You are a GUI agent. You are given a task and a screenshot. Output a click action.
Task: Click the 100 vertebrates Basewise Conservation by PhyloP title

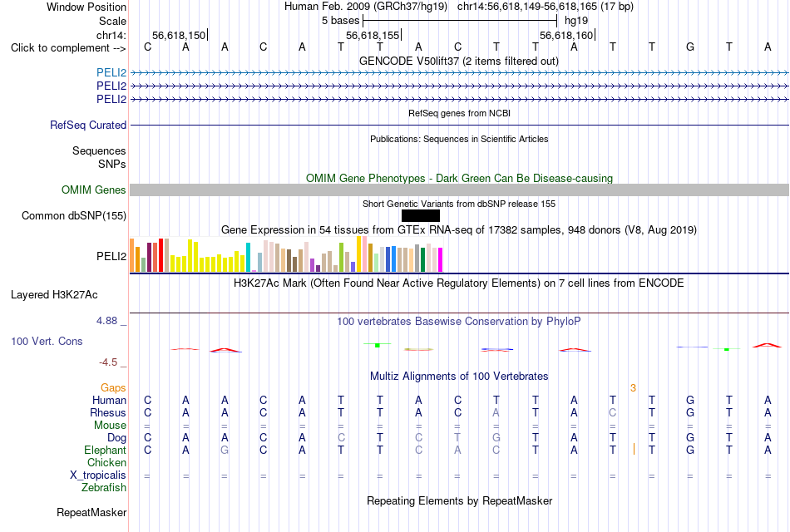[x=459, y=322]
